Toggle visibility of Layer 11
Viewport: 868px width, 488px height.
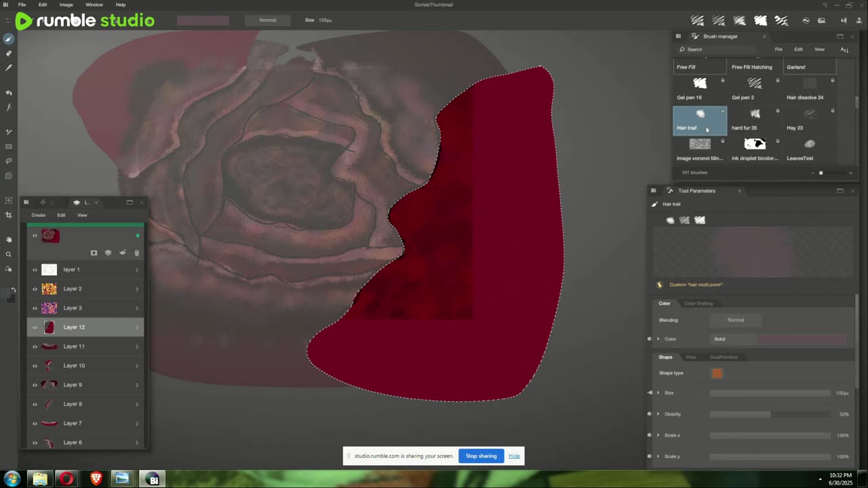35,346
